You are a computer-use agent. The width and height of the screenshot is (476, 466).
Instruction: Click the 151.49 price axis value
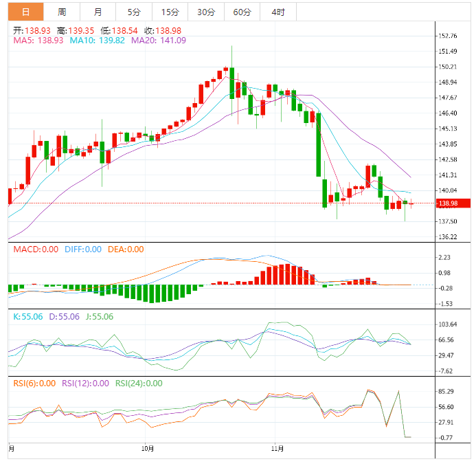447,52
